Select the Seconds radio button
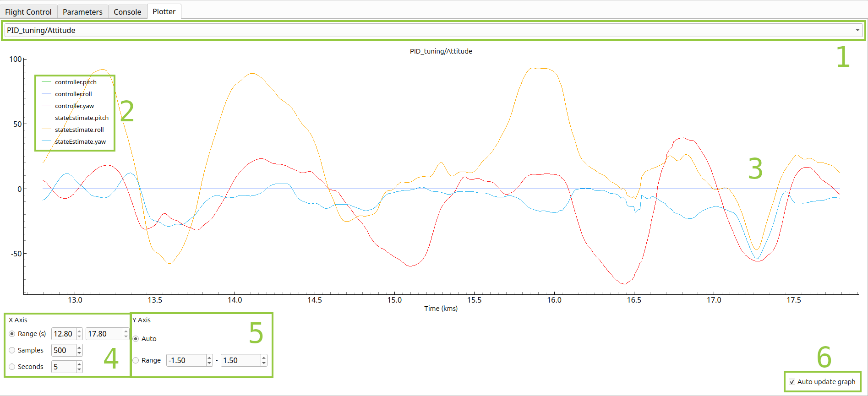The width and height of the screenshot is (868, 396). click(12, 367)
